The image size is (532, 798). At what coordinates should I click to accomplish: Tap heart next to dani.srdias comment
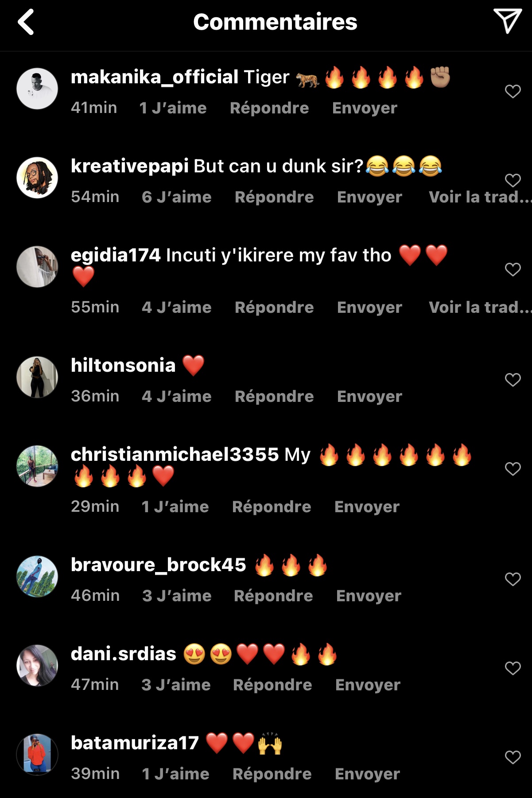(513, 668)
